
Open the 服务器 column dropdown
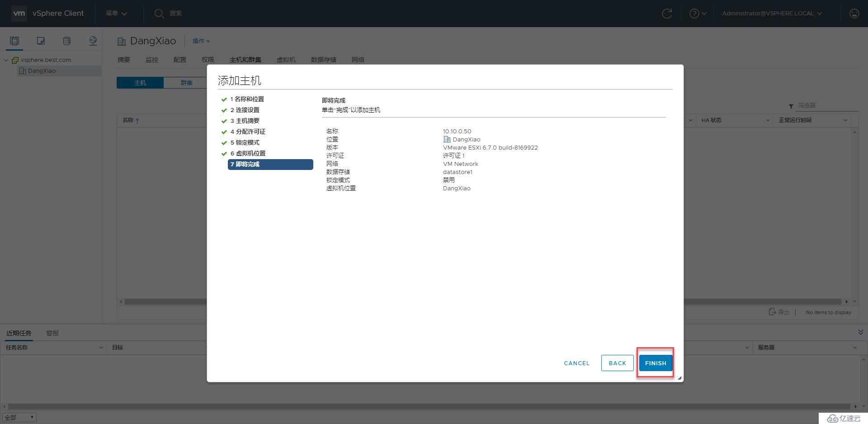(855, 348)
